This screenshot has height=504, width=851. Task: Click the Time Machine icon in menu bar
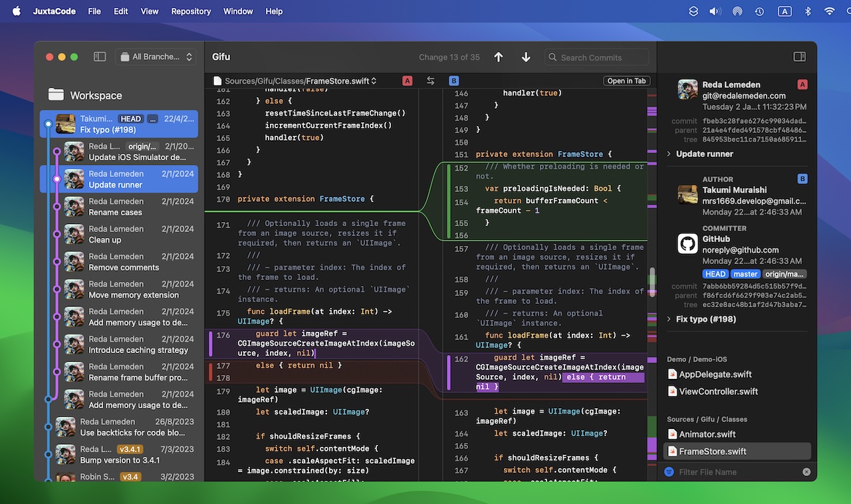point(760,11)
